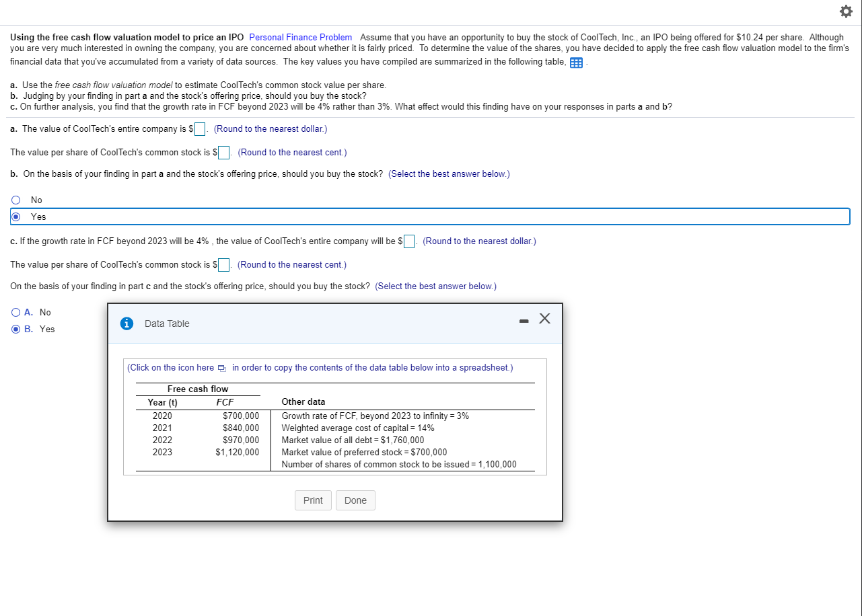Screen dimensions: 862x616
Task: Minimize the Data Table dialog
Action: click(x=524, y=321)
